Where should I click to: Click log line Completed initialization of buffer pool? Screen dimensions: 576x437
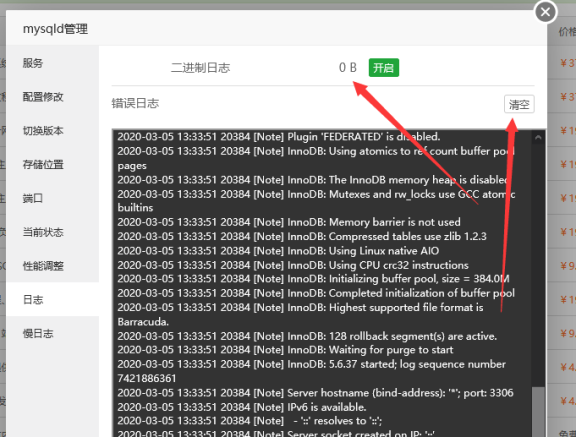[x=316, y=293]
